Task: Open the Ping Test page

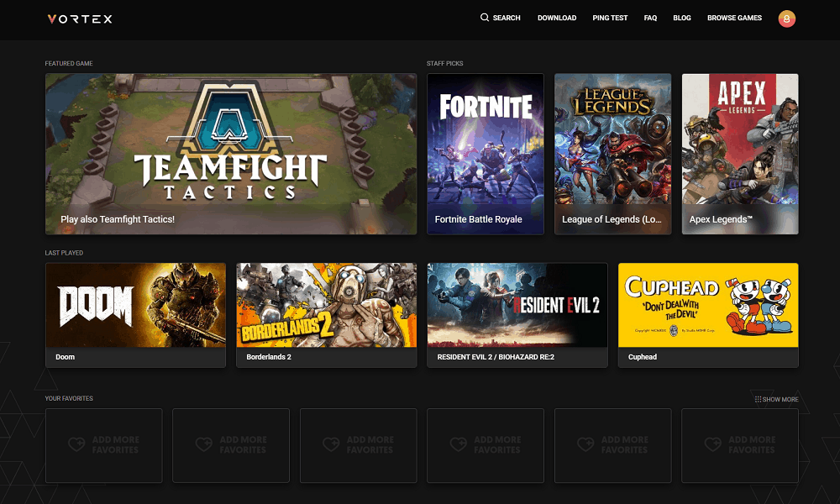Action: pos(610,18)
